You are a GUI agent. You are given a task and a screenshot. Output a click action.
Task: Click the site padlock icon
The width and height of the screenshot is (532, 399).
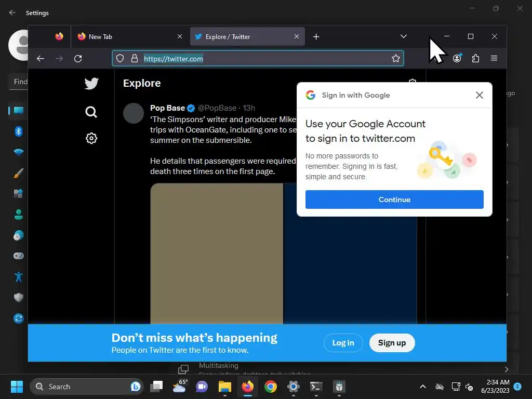[135, 58]
